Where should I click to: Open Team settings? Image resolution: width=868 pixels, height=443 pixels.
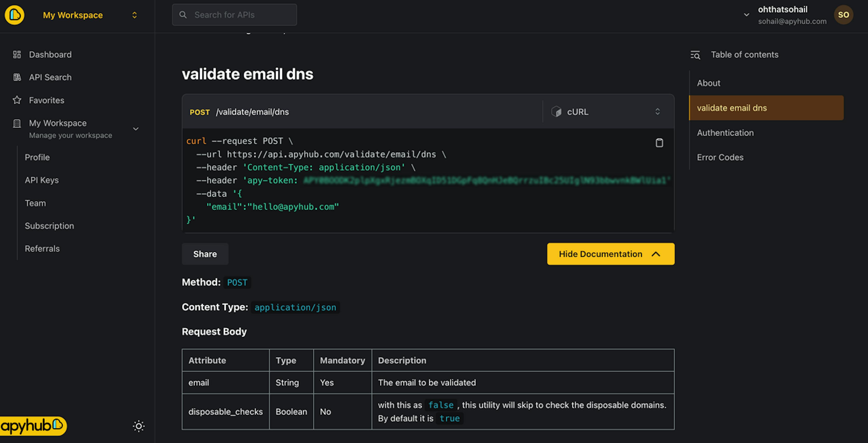pos(35,203)
